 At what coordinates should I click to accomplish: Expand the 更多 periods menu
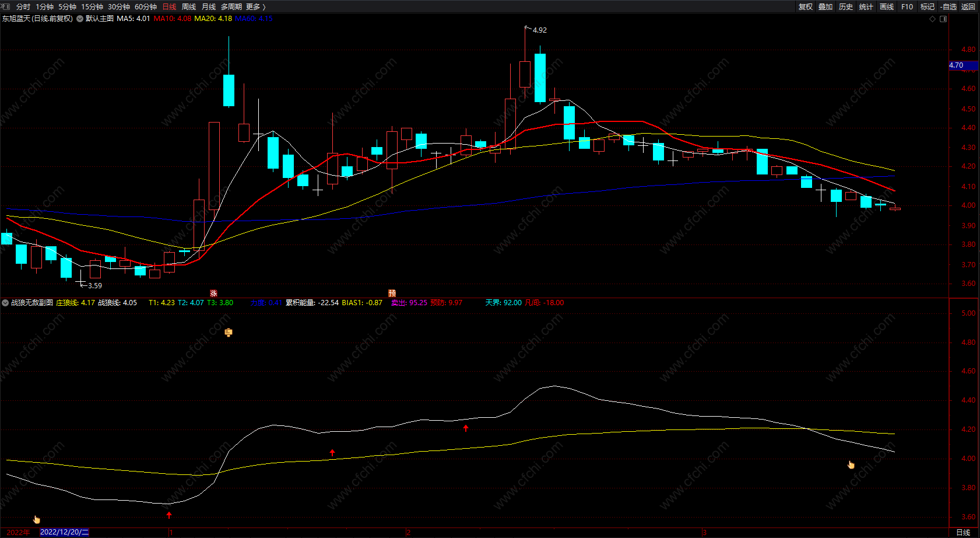[x=255, y=7]
